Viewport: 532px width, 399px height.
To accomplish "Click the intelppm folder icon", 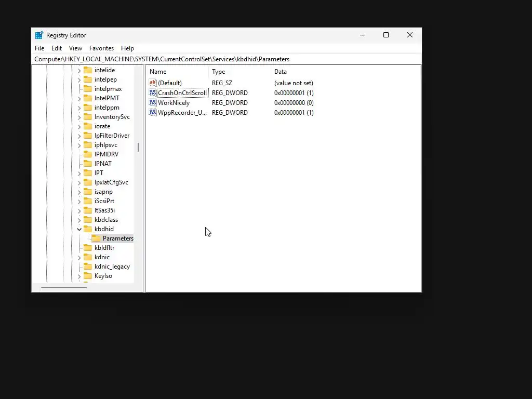I will (x=88, y=107).
